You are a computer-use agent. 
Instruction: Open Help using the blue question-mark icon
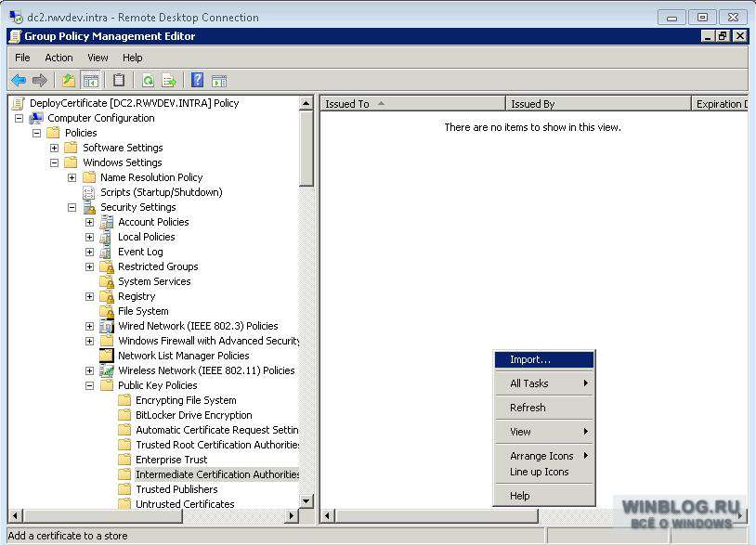pos(197,80)
